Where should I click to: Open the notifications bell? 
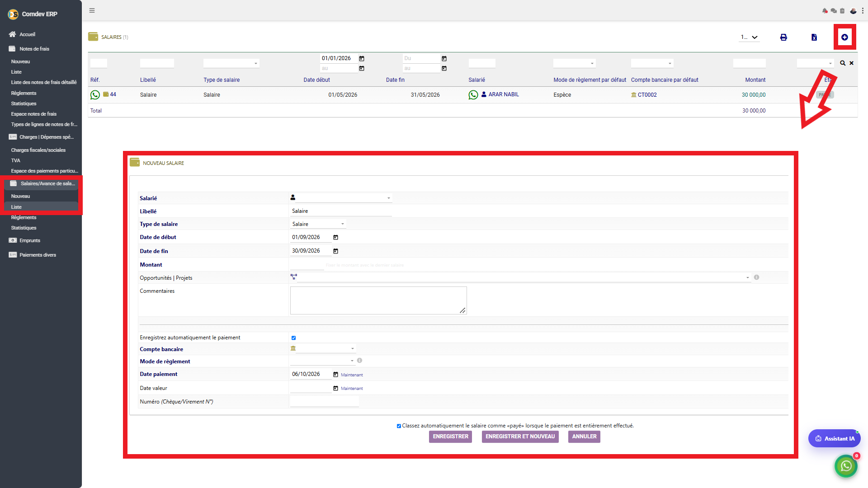pyautogui.click(x=825, y=11)
